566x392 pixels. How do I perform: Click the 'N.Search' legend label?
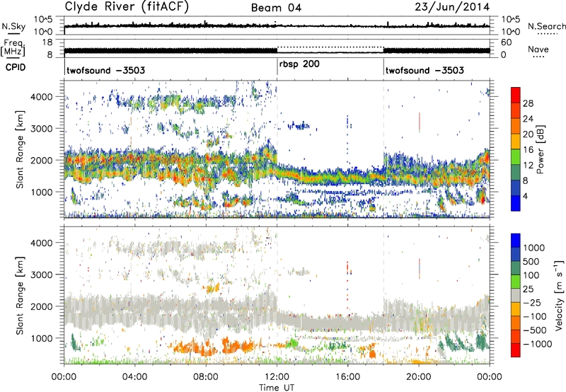546,26
